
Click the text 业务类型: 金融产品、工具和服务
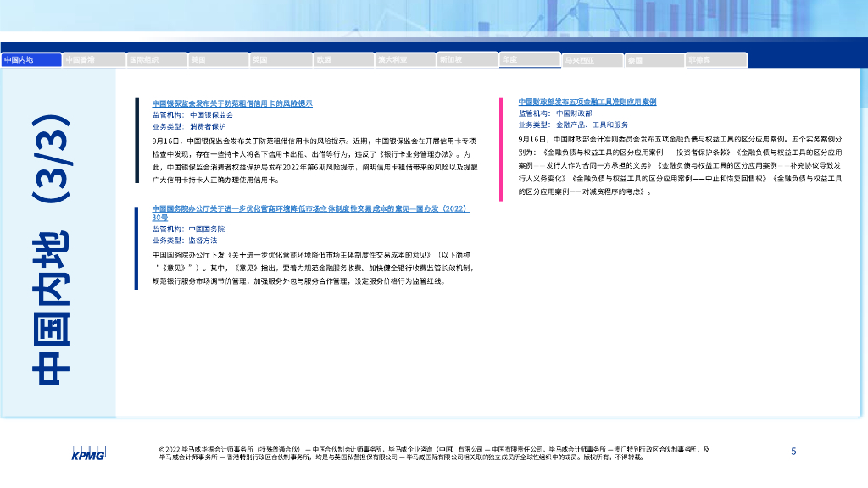(x=573, y=125)
